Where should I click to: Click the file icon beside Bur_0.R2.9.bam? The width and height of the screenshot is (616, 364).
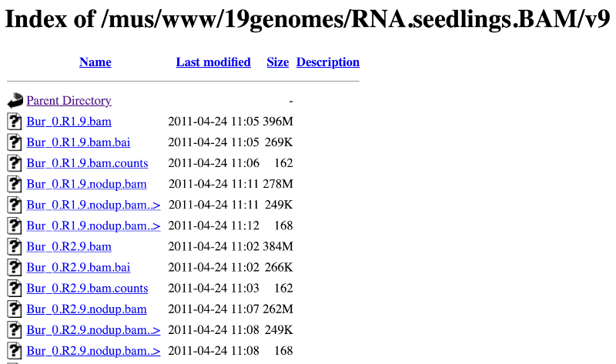[x=14, y=246]
